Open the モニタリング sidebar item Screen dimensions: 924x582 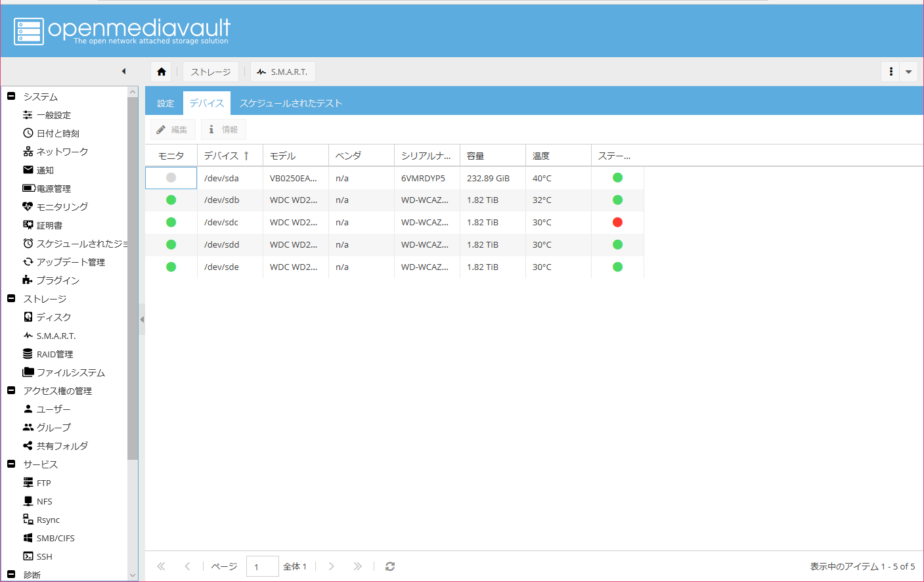click(x=62, y=207)
